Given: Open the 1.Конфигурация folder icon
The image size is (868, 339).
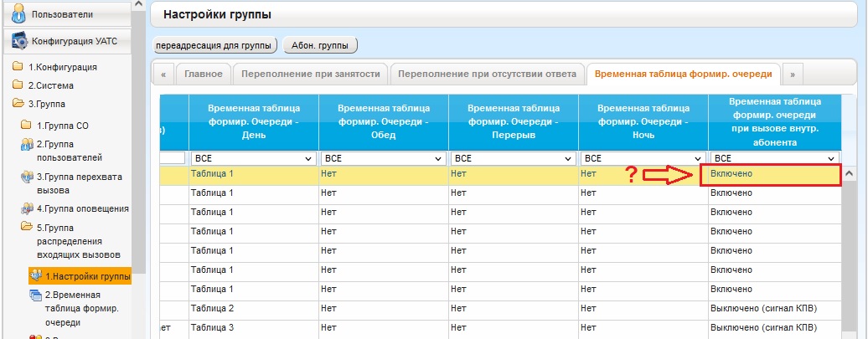Looking at the screenshot, I should click(x=18, y=67).
